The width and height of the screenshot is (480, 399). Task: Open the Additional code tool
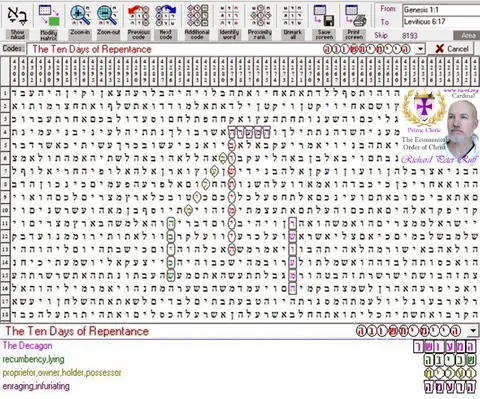pos(197,15)
